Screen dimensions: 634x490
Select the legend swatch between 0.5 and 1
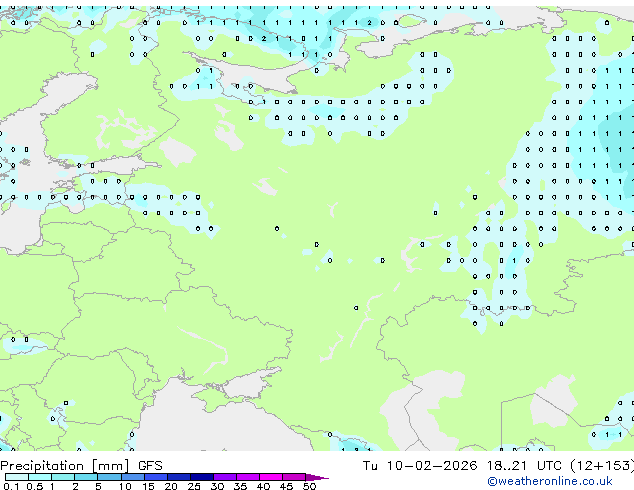point(40,477)
